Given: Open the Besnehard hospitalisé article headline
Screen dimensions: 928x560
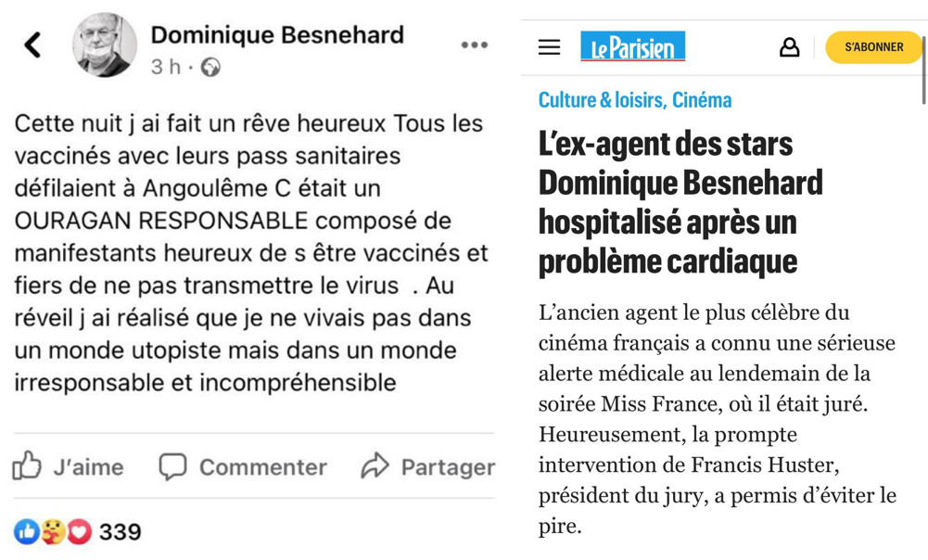Looking at the screenshot, I should click(x=680, y=203).
